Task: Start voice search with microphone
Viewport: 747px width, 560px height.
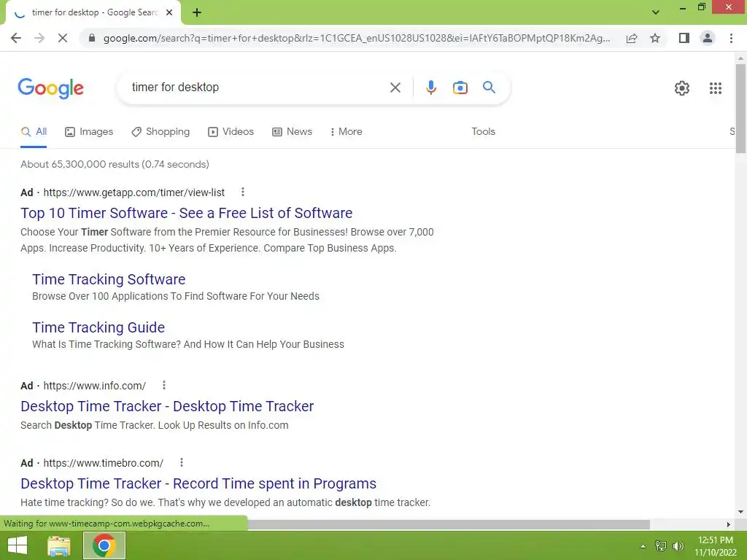Action: click(x=430, y=87)
